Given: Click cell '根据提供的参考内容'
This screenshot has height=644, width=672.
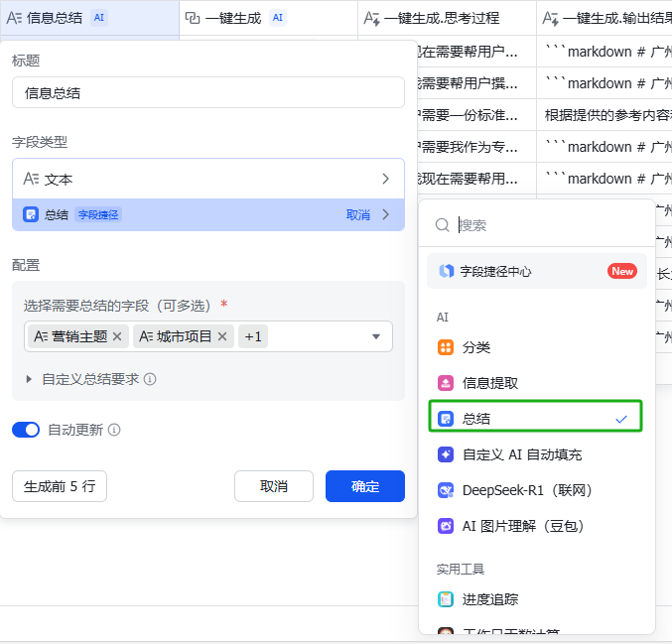Looking at the screenshot, I should 605,115.
